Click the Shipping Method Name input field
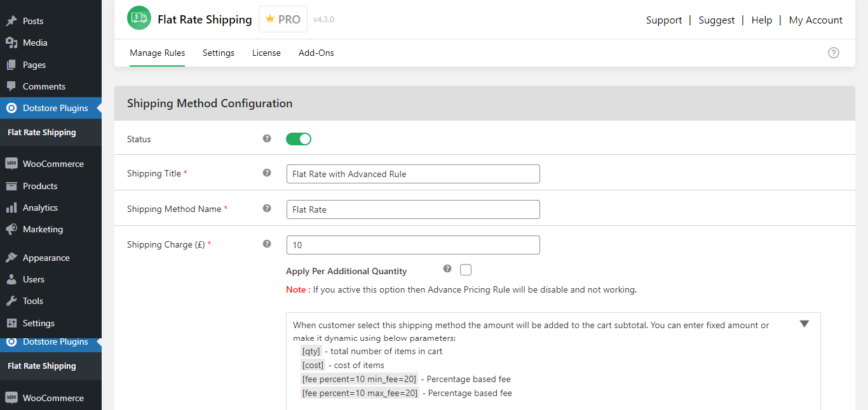The image size is (868, 410). [x=413, y=209]
